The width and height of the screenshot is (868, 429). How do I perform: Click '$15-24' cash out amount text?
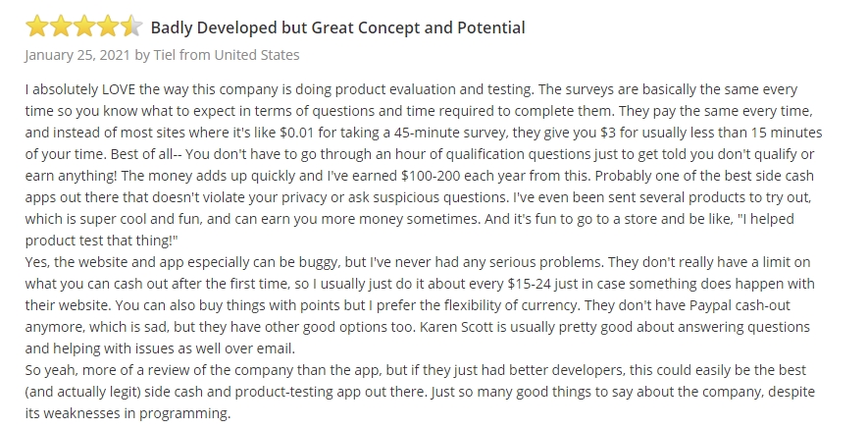[x=529, y=284]
